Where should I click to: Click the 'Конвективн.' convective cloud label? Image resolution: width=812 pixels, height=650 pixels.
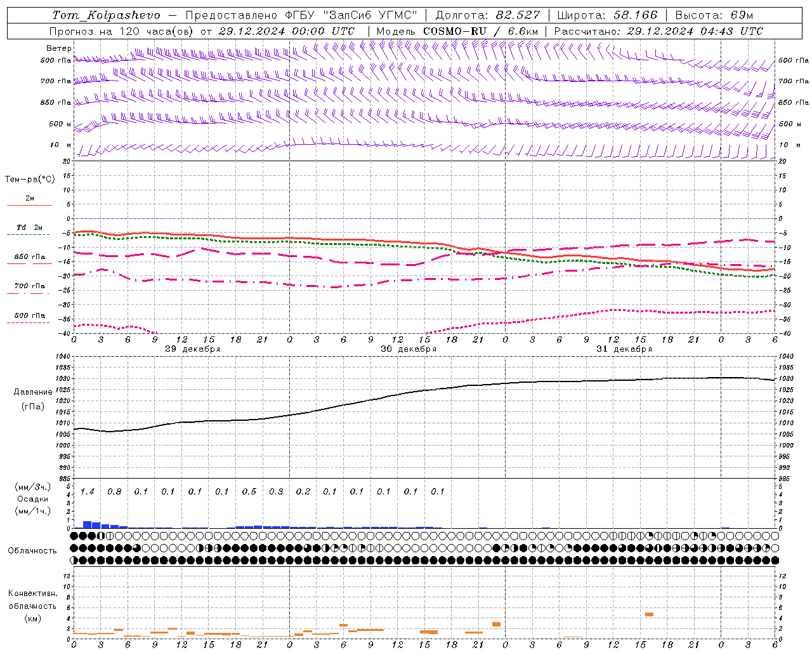pos(32,594)
